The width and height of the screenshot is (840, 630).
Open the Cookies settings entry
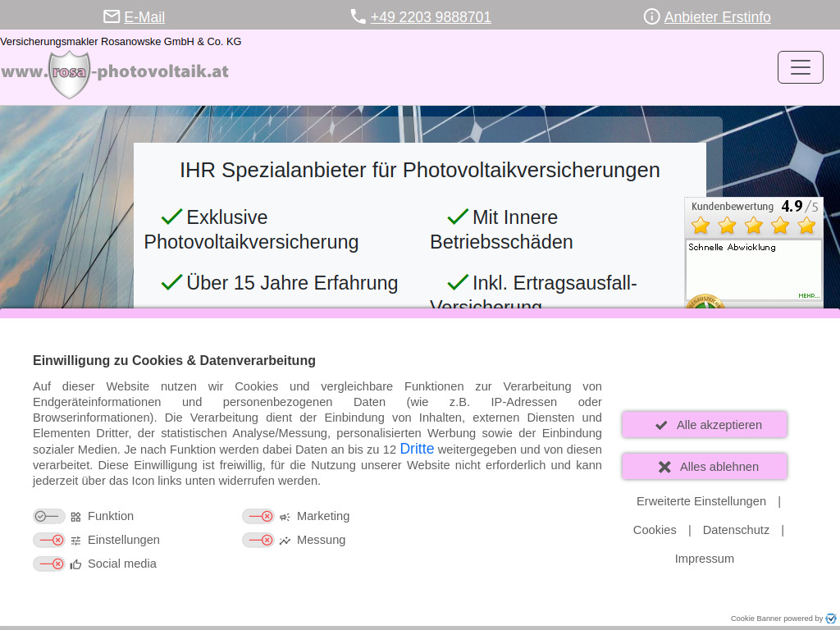655,530
